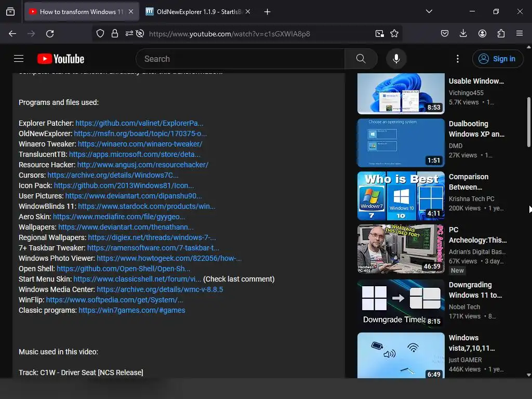
Task: Open the PC Archeology video thumbnail
Action: [401, 249]
